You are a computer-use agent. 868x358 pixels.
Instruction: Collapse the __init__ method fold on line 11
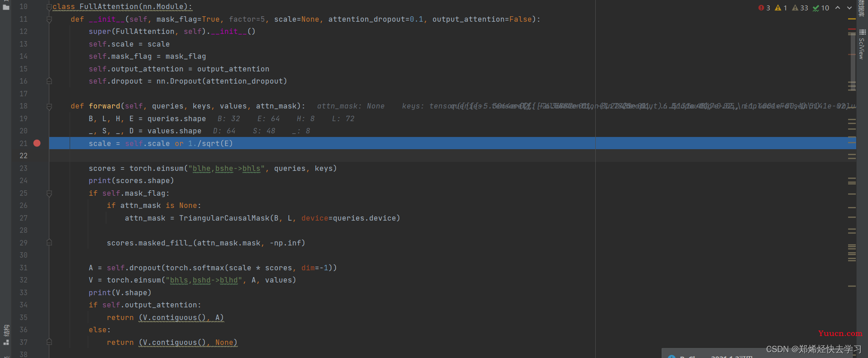click(x=49, y=19)
